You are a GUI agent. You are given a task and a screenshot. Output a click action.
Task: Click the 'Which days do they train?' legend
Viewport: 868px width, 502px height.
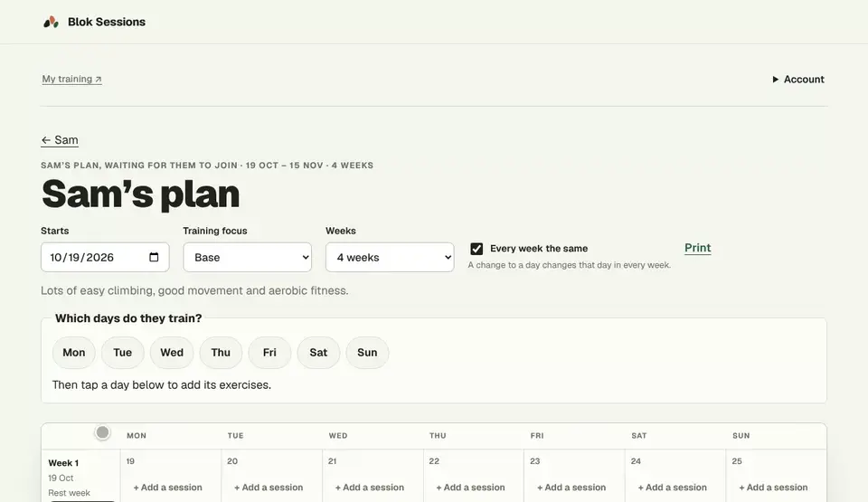coord(128,318)
